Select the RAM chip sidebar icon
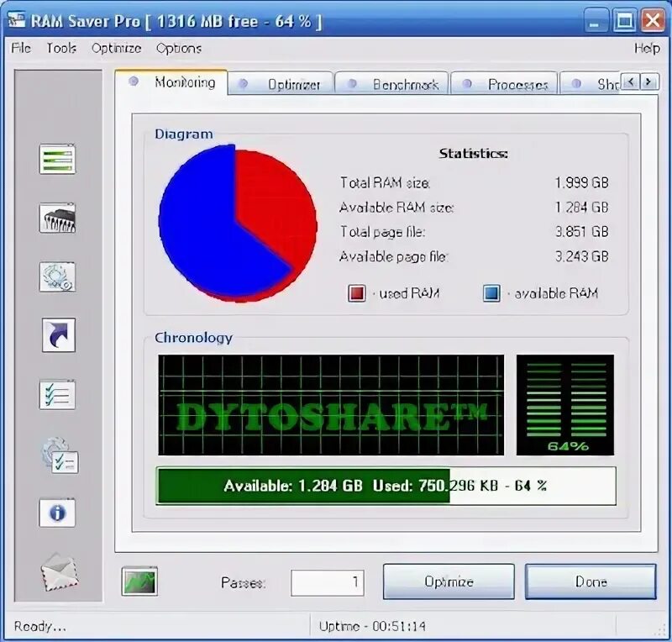The image size is (672, 642). click(x=57, y=218)
